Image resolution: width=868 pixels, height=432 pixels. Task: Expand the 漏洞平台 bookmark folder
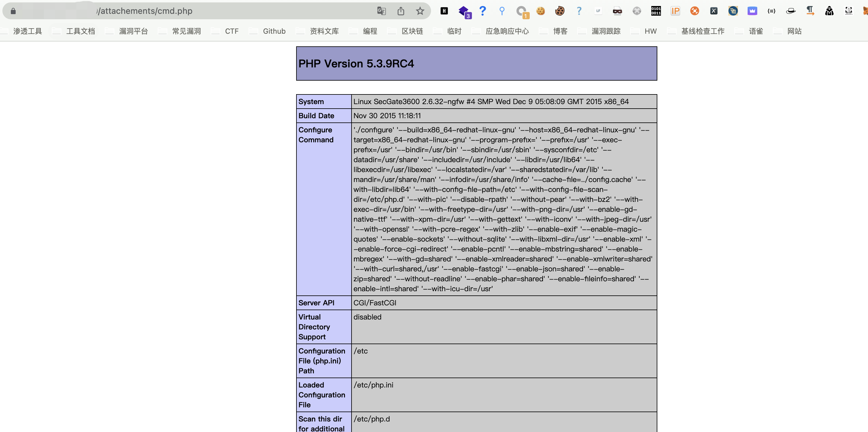click(x=133, y=31)
